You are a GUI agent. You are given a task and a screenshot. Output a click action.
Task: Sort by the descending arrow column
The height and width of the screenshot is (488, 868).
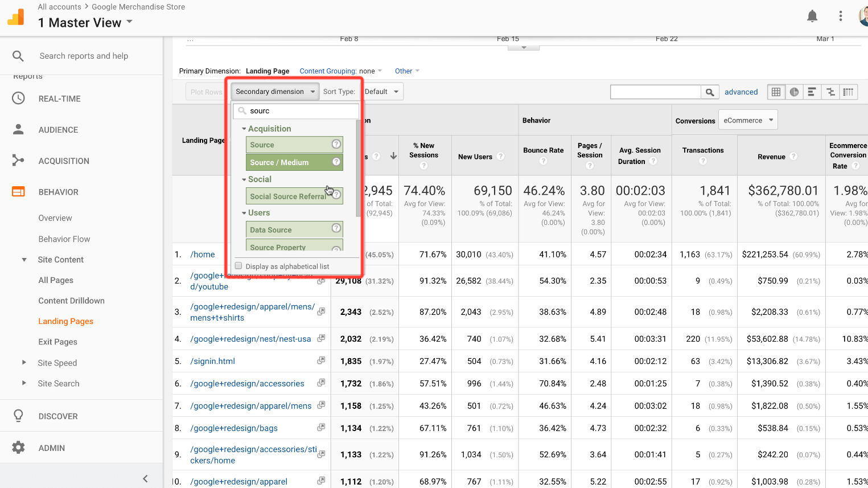393,156
